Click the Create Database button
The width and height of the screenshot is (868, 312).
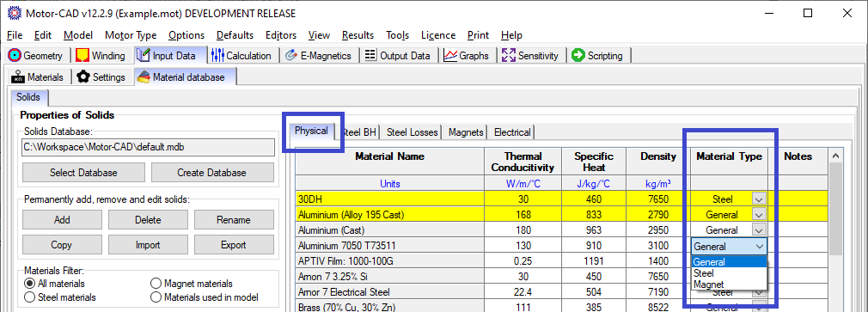pos(212,173)
